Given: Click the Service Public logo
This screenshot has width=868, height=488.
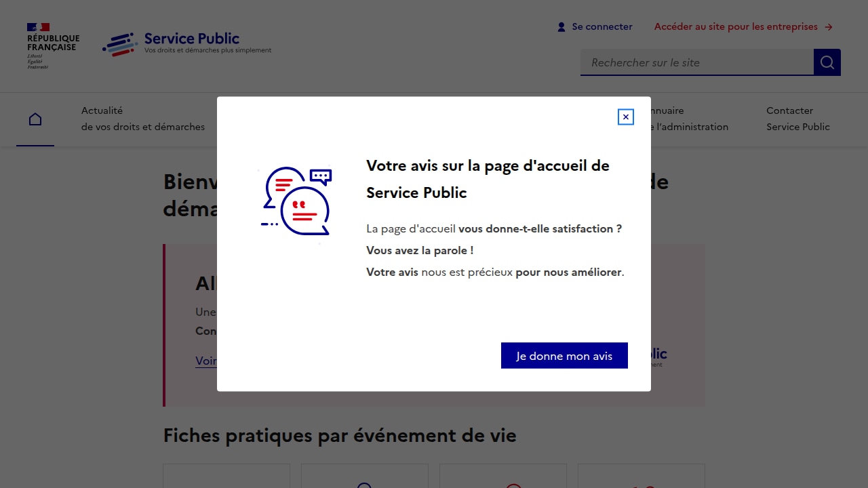Looking at the screenshot, I should tap(187, 44).
